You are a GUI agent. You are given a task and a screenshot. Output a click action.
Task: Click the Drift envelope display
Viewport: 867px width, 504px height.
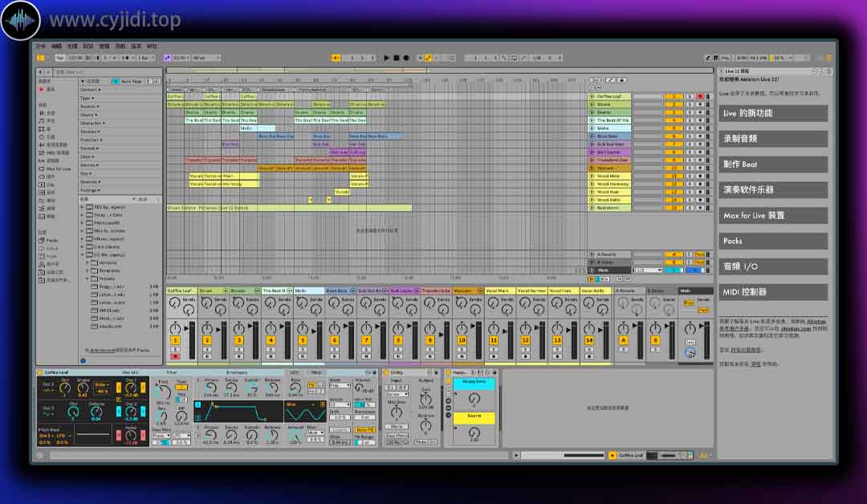(x=238, y=413)
